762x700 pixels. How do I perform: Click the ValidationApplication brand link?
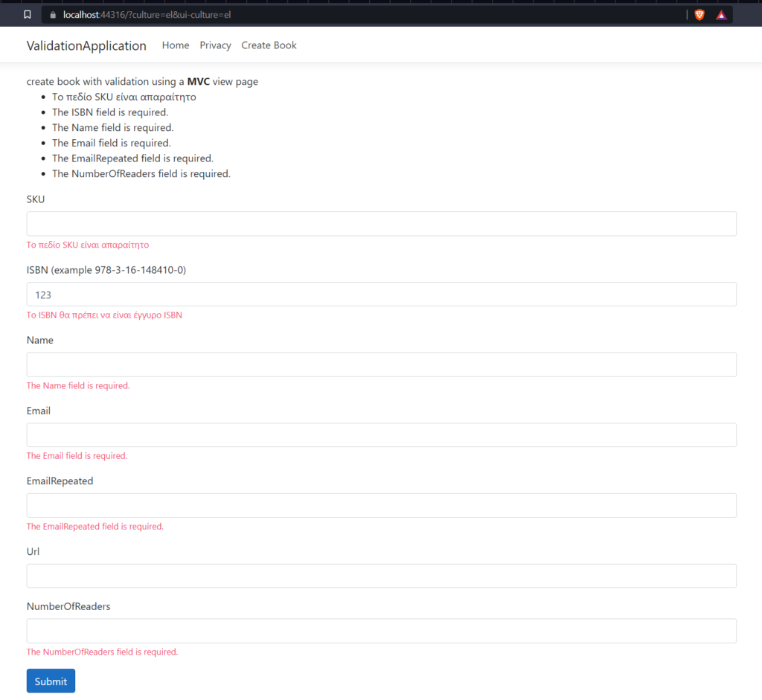click(x=86, y=45)
